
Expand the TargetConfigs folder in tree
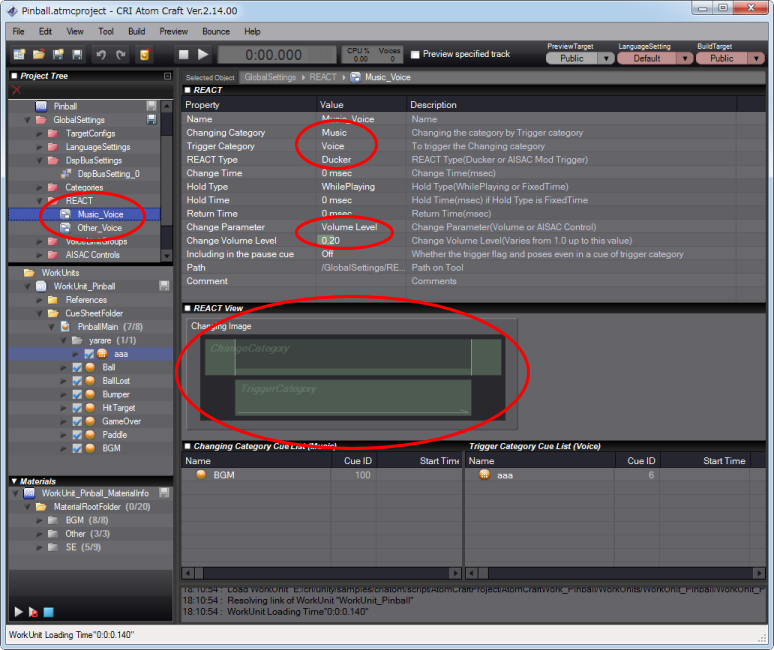41,133
